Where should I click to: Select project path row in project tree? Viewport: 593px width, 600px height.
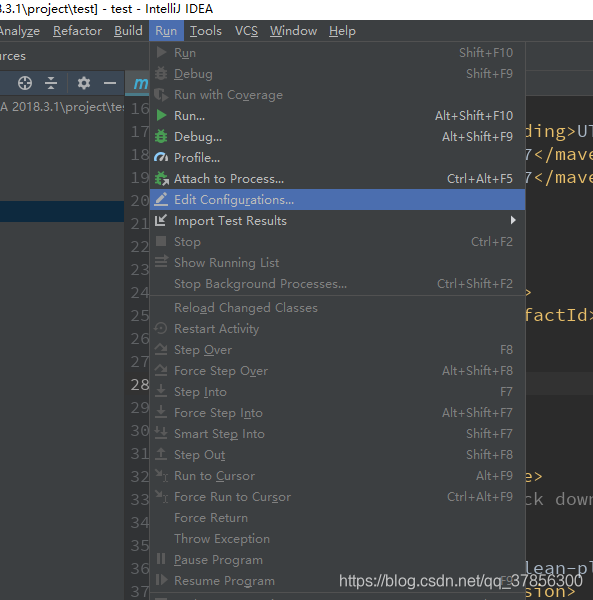[x=62, y=107]
